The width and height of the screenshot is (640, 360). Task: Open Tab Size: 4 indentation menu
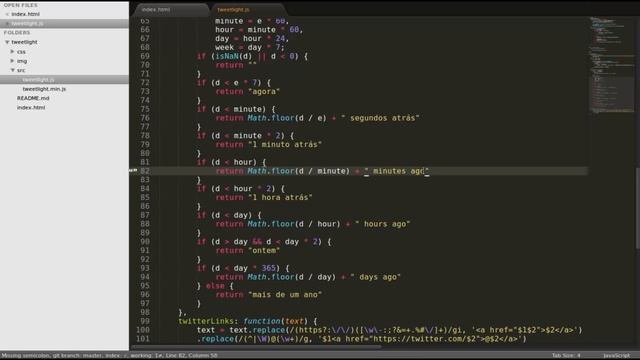click(x=566, y=356)
